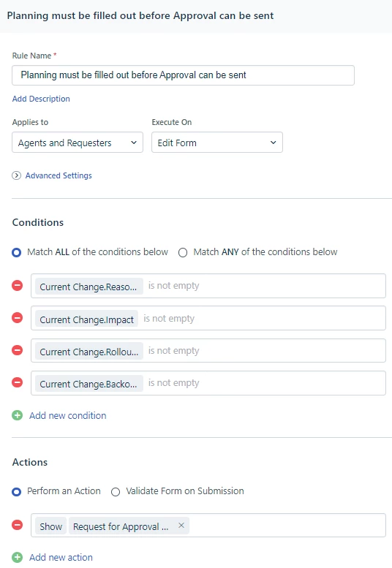Select Match ANY of the conditions
Screen dimensions: 392x568
click(x=183, y=252)
